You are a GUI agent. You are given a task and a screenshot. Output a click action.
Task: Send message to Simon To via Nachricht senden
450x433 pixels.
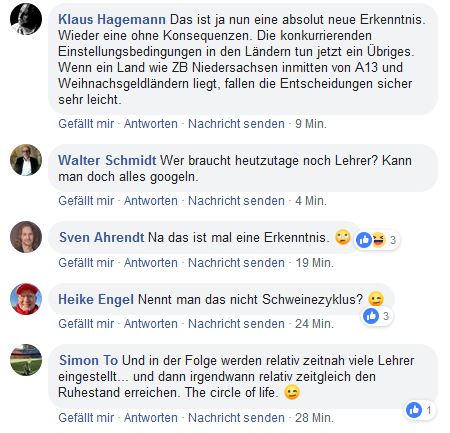pos(236,418)
